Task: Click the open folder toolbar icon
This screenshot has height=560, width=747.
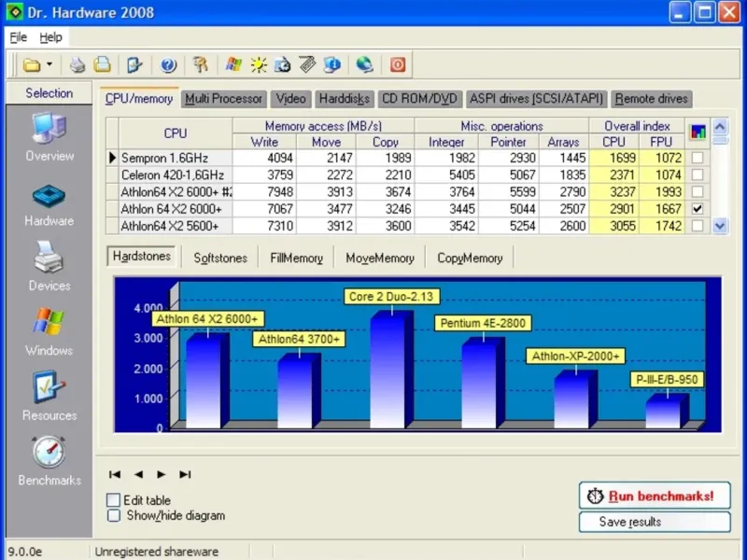Action: pyautogui.click(x=33, y=64)
